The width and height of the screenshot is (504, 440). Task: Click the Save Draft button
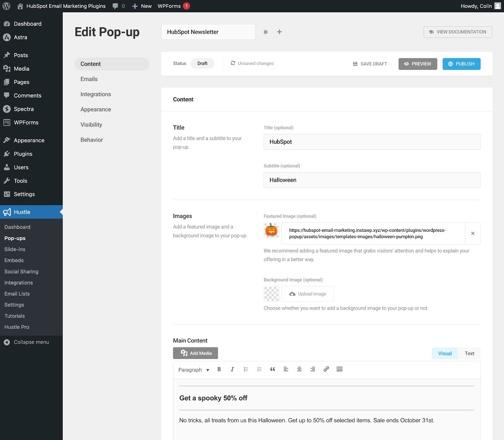tap(370, 64)
